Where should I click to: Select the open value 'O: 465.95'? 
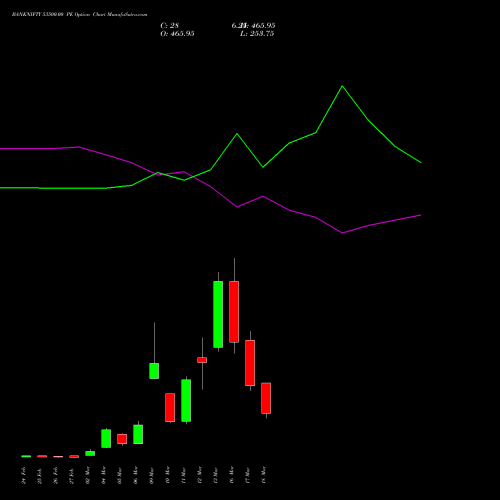pyautogui.click(x=177, y=34)
